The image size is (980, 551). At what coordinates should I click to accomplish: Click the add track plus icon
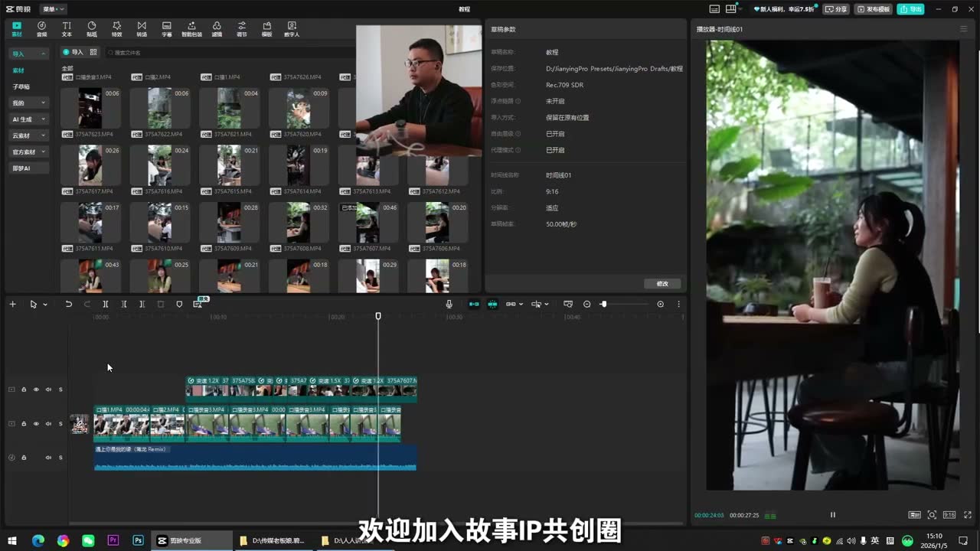tap(12, 304)
